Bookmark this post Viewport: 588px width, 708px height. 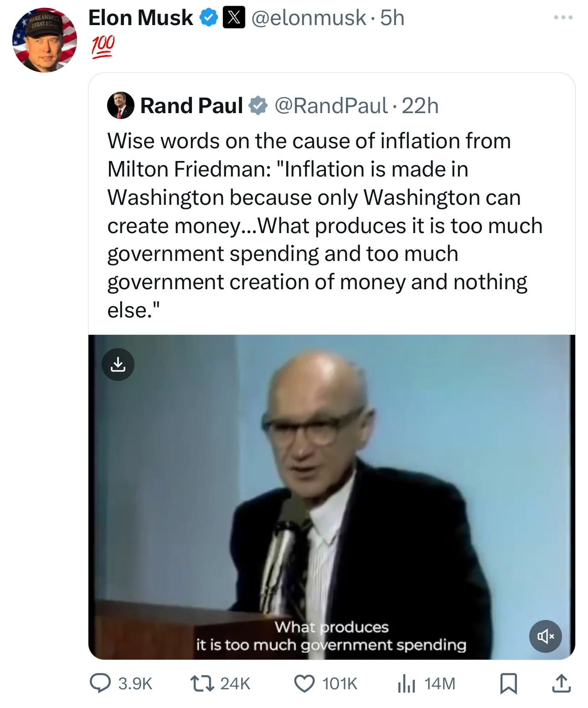click(x=508, y=683)
